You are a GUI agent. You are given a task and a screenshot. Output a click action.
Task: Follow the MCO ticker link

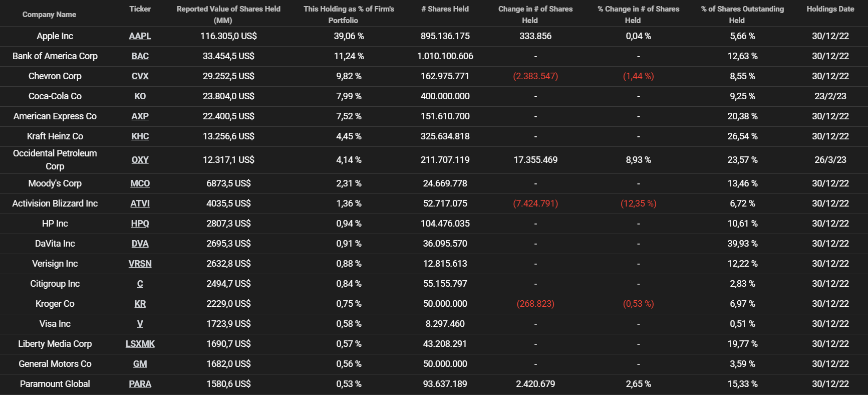point(140,183)
